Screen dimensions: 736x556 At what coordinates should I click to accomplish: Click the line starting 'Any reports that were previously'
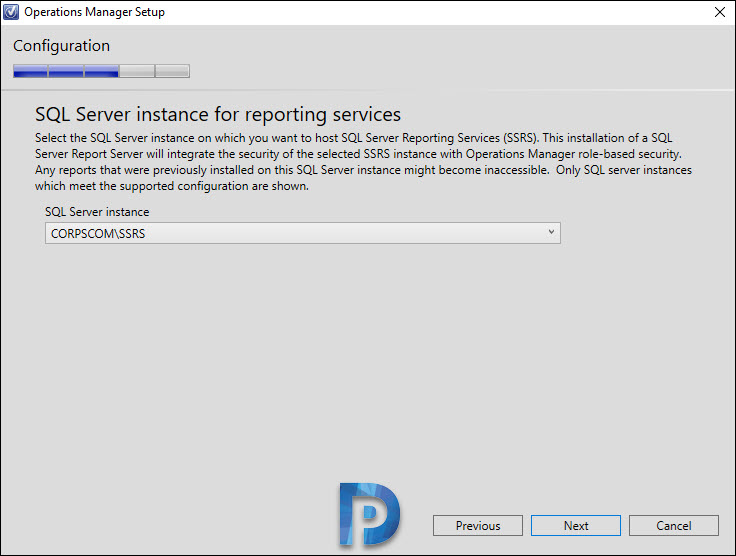363,170
